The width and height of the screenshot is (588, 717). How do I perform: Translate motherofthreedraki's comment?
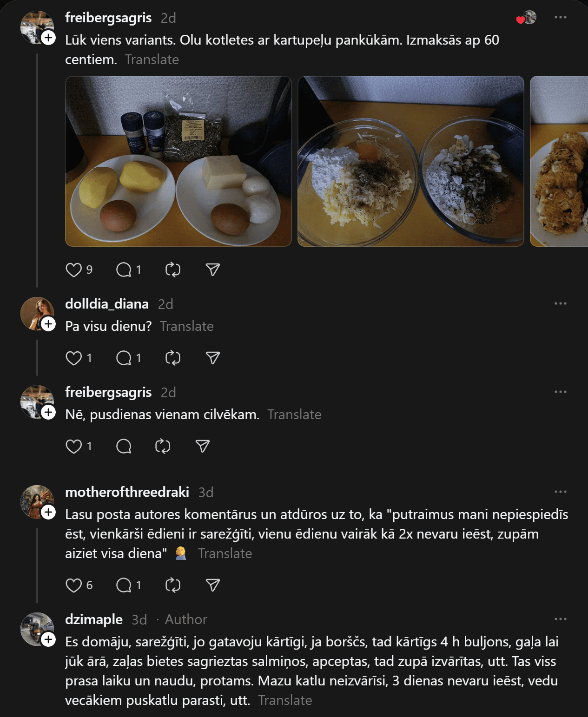pos(225,553)
